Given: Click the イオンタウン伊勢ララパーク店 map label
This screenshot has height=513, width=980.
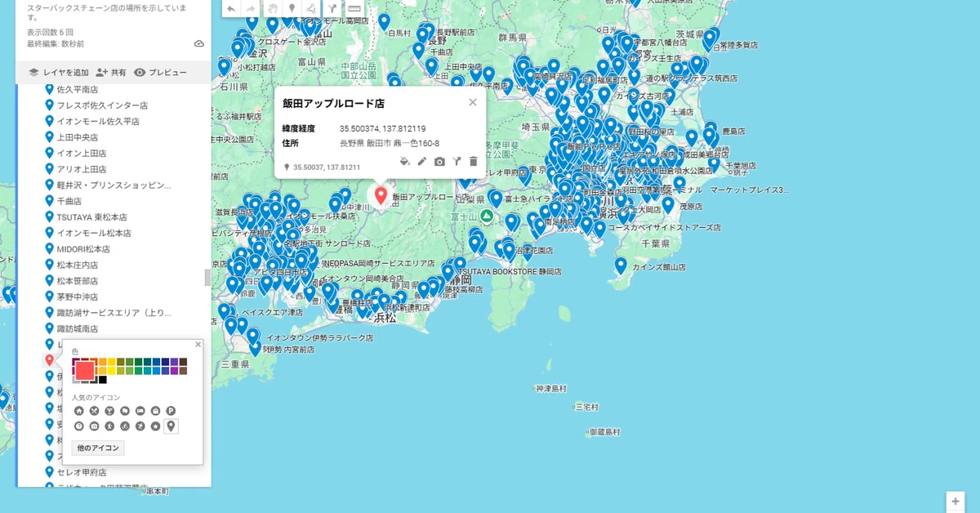Looking at the screenshot, I should (x=320, y=337).
